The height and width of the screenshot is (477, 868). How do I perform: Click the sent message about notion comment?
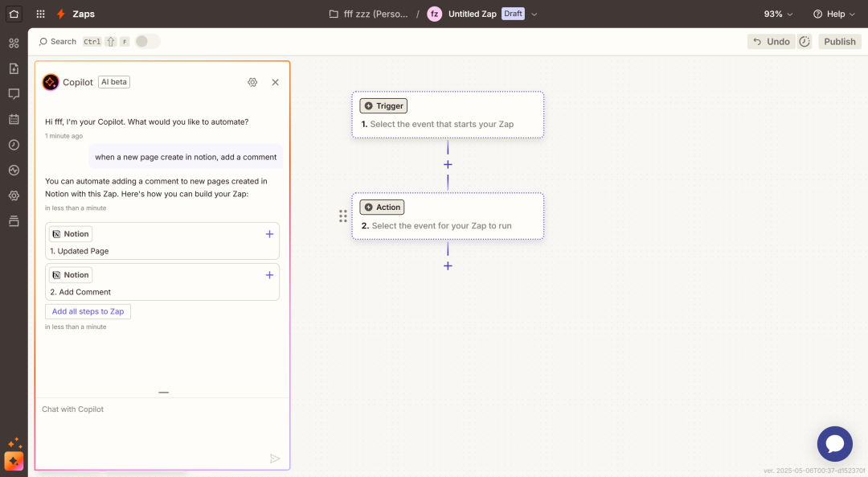click(x=186, y=157)
